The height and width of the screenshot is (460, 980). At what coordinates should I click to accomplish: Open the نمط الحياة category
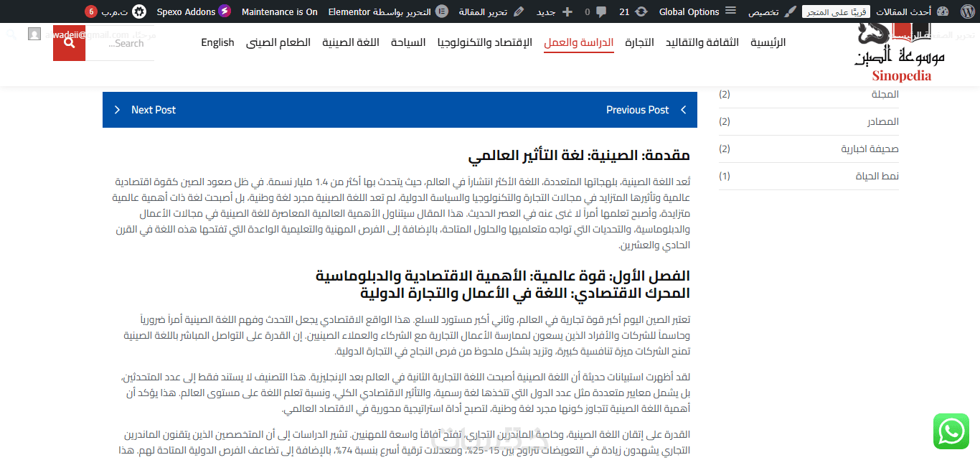(x=877, y=176)
